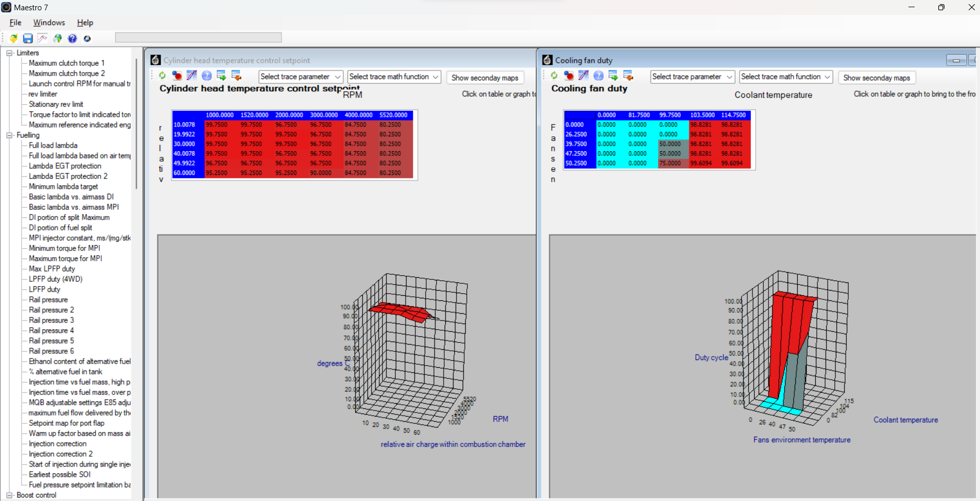
Task: Select Lambda EGT protection in the tree
Action: (65, 166)
